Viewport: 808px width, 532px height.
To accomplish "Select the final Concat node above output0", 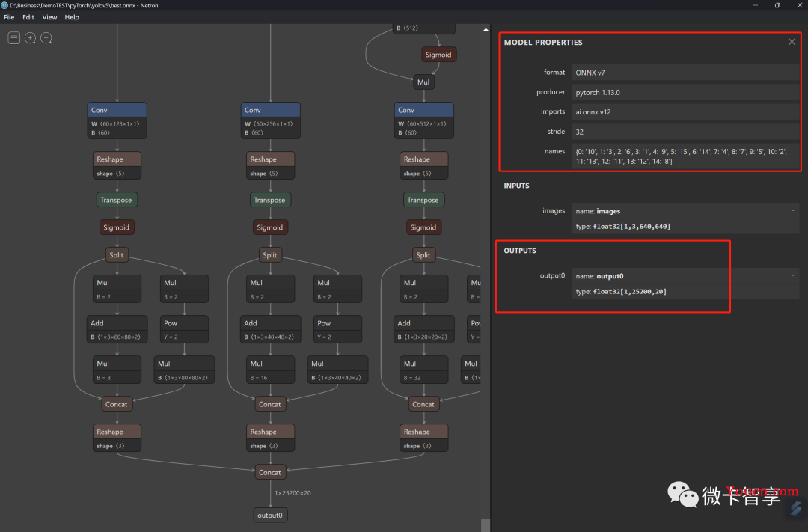I will 270,472.
